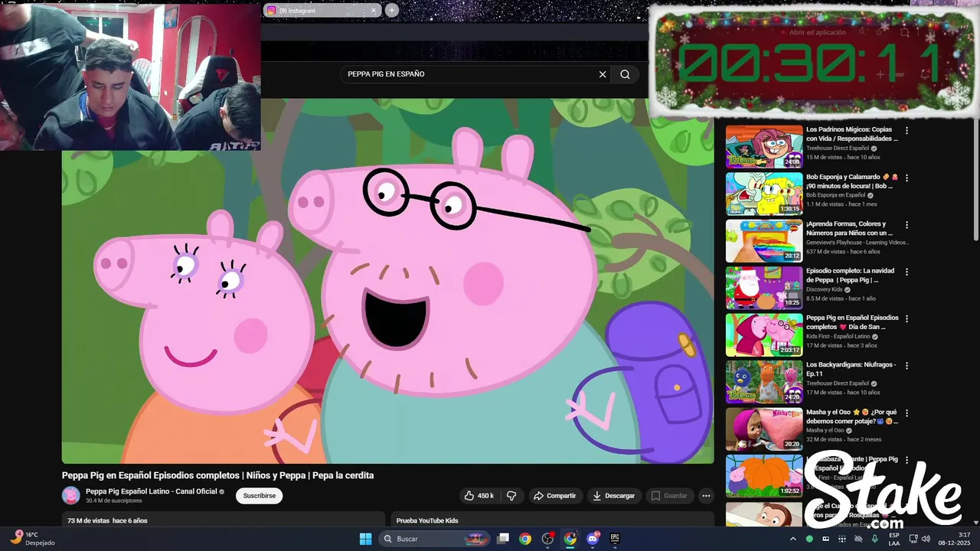Open options menu for Aprenda Formas, Colores video
Screen dimensions: 980x551
coord(907,226)
